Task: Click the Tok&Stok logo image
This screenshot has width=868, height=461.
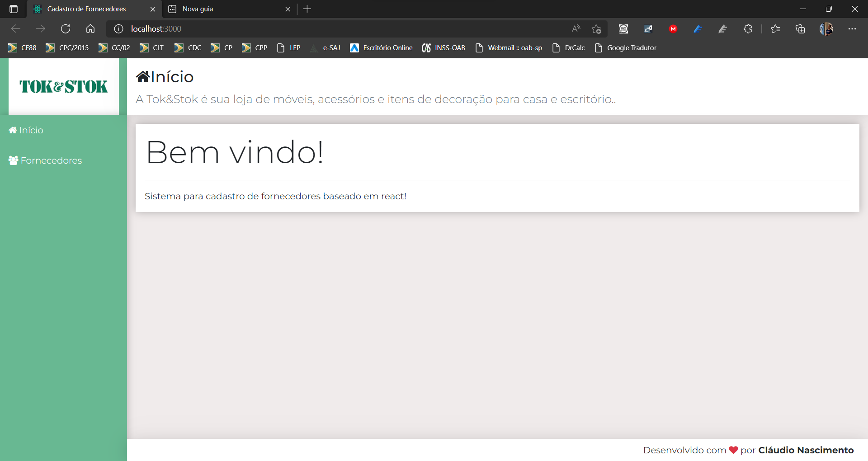Action: 63,86
